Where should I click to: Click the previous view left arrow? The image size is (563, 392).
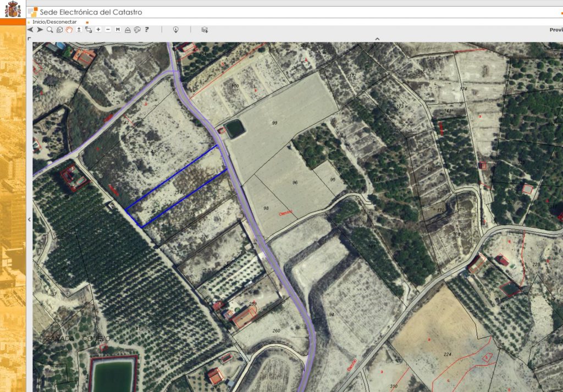(x=30, y=30)
